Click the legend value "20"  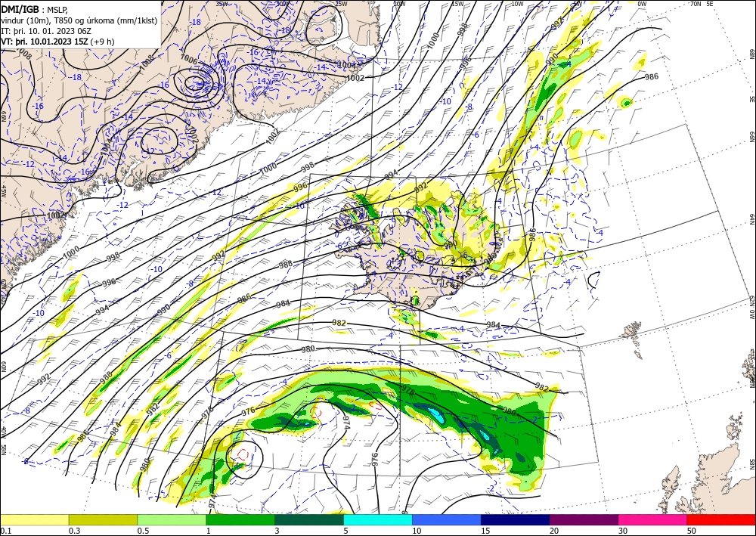click(x=554, y=531)
